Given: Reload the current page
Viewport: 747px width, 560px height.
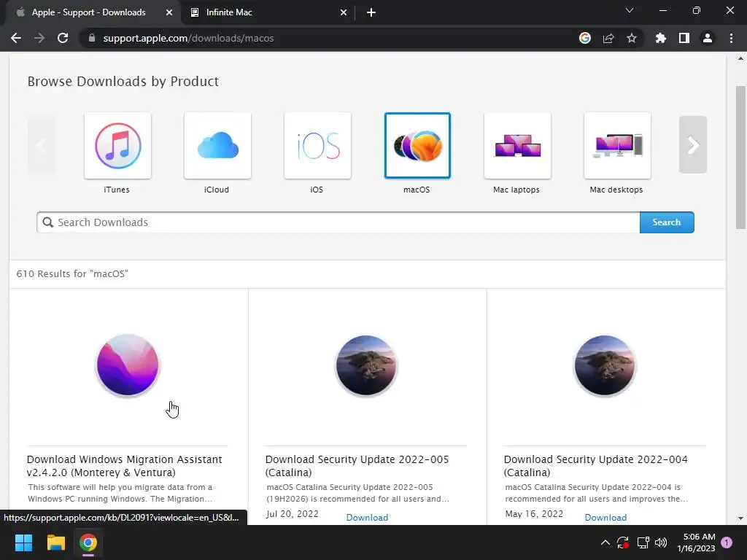Looking at the screenshot, I should [x=63, y=38].
